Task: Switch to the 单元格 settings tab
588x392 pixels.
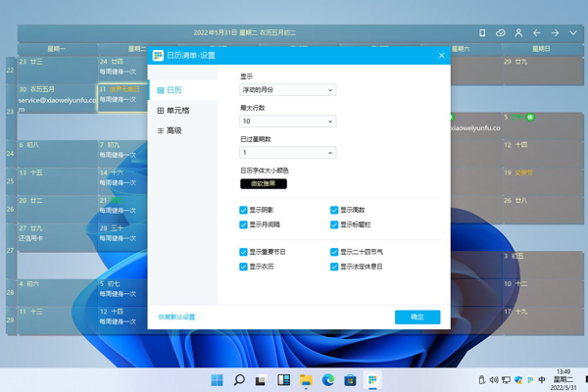Action: click(x=178, y=111)
